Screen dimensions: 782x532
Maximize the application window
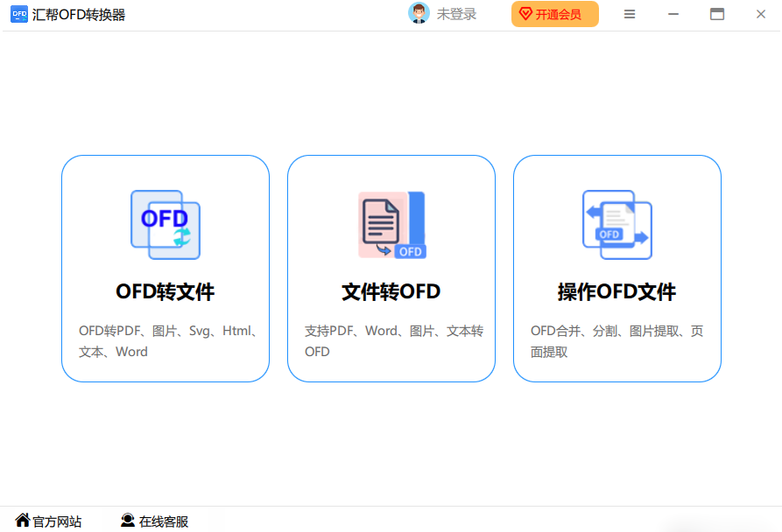tap(717, 14)
